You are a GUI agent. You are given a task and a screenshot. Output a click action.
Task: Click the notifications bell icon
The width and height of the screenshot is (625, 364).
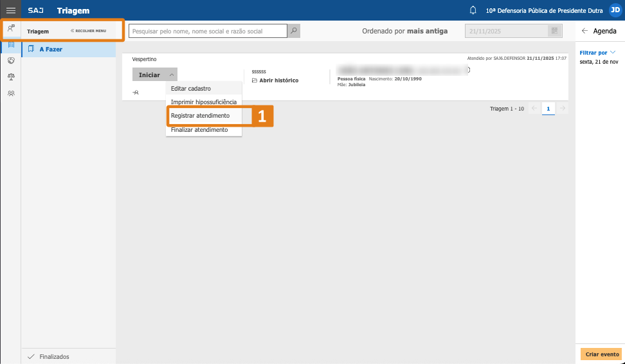[x=473, y=10]
